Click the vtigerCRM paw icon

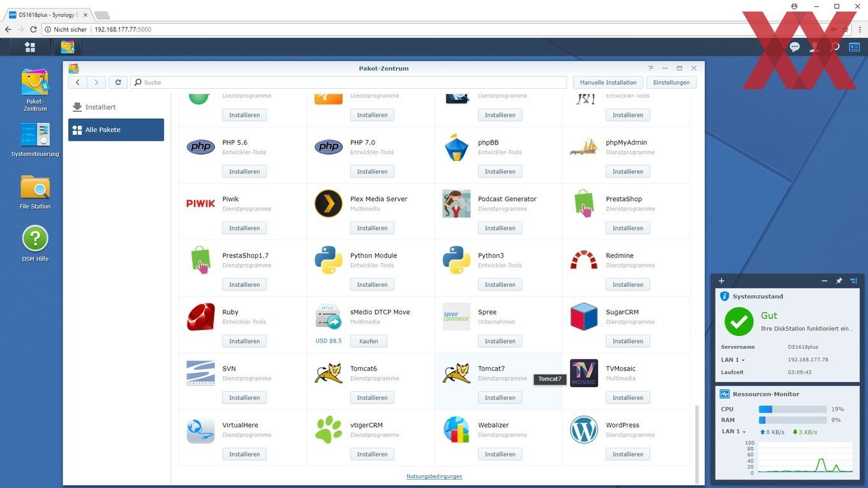point(329,430)
